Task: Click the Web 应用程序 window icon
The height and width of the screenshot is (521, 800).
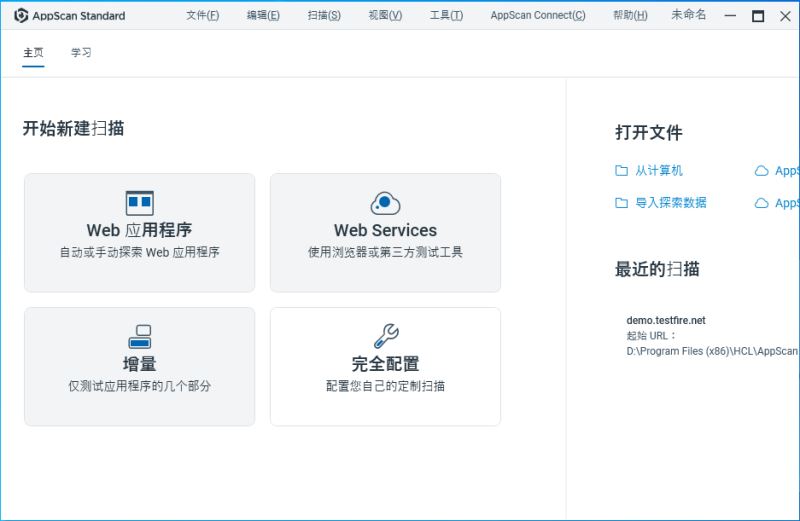Action: (139, 203)
